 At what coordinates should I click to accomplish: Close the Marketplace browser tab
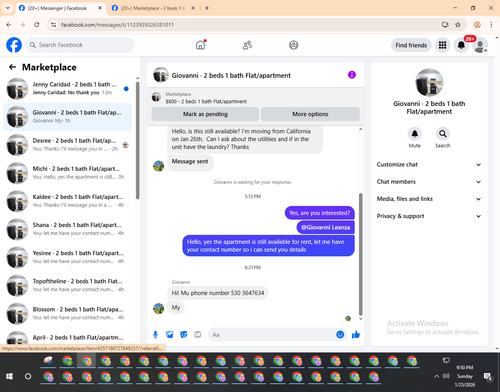[193, 8]
